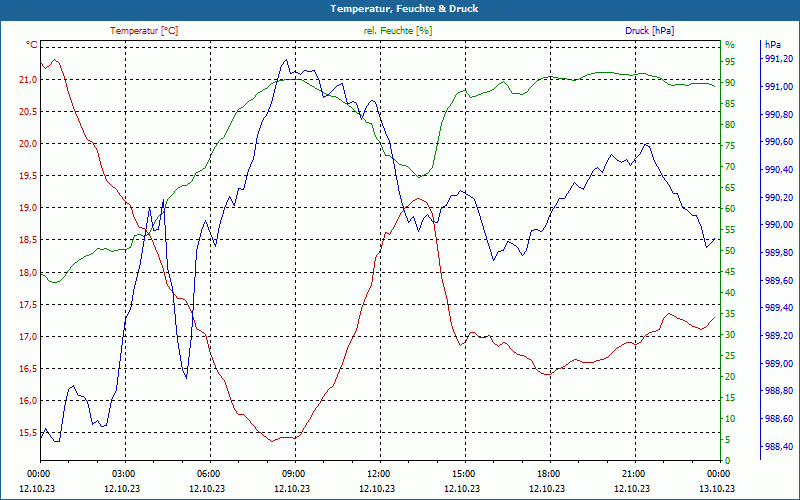Click the 5 humidity axis value
Viewport: 800px width, 500px height.
[x=728, y=440]
